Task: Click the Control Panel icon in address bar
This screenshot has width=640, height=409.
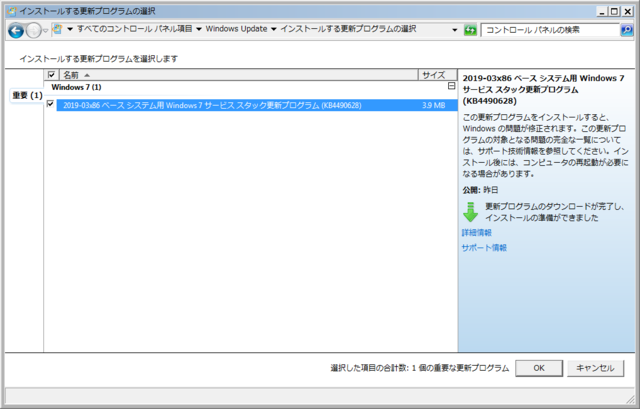Action: [58, 29]
